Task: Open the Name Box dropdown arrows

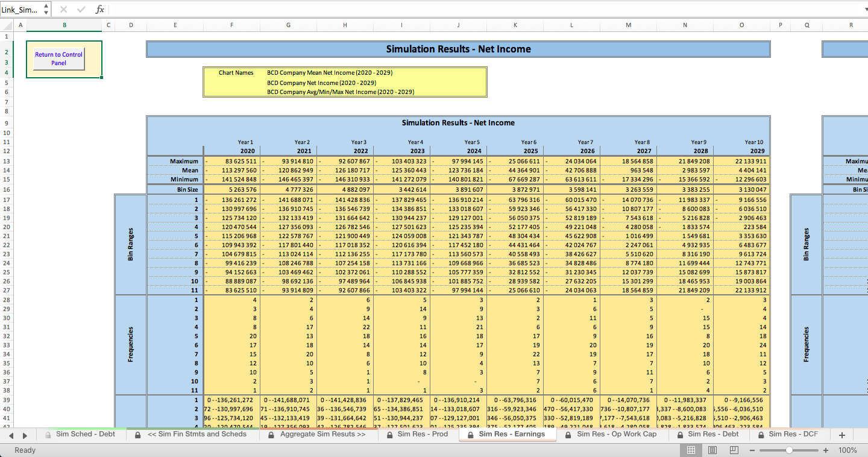Action: (46, 10)
